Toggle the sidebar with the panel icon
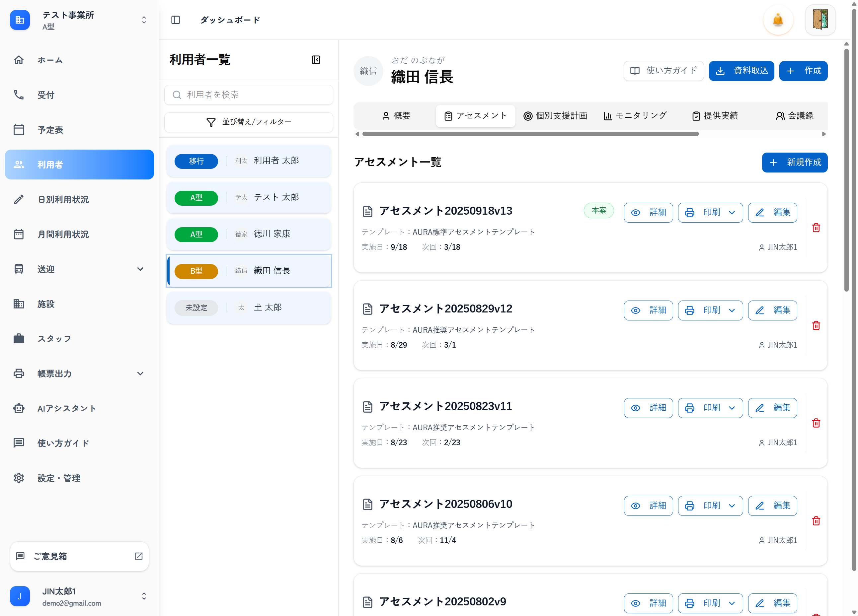 pyautogui.click(x=176, y=20)
